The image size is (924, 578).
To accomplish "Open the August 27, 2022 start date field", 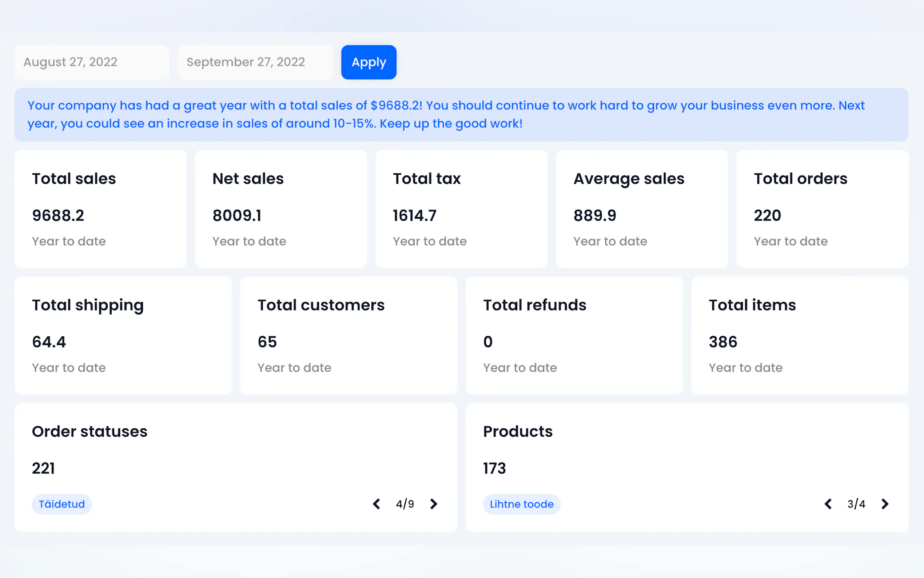I will [x=92, y=62].
